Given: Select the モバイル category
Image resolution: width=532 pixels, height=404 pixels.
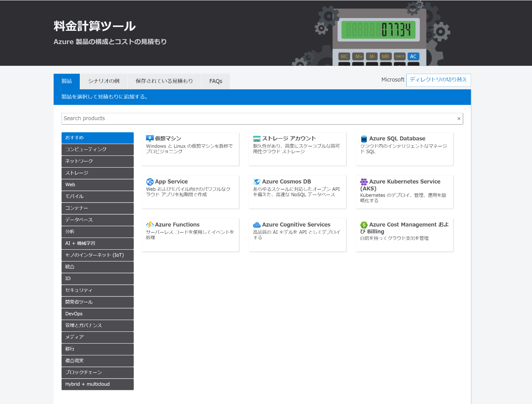Looking at the screenshot, I should click(x=98, y=196).
